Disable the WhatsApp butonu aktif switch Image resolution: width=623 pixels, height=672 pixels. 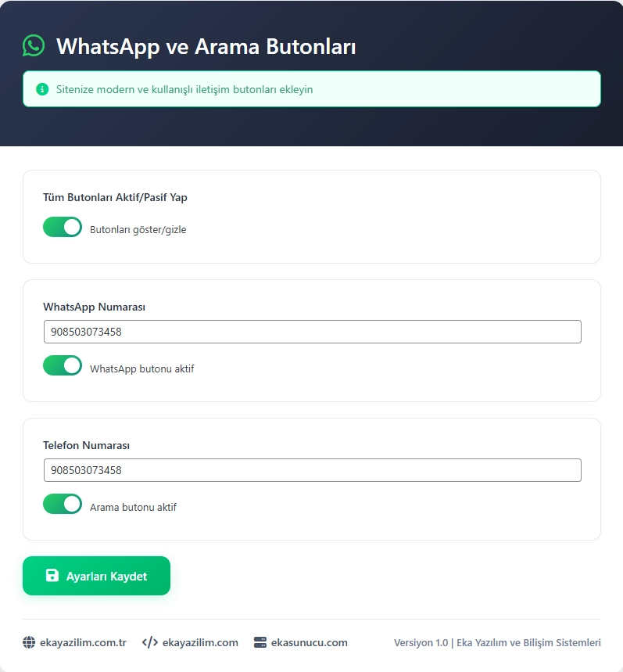click(63, 365)
